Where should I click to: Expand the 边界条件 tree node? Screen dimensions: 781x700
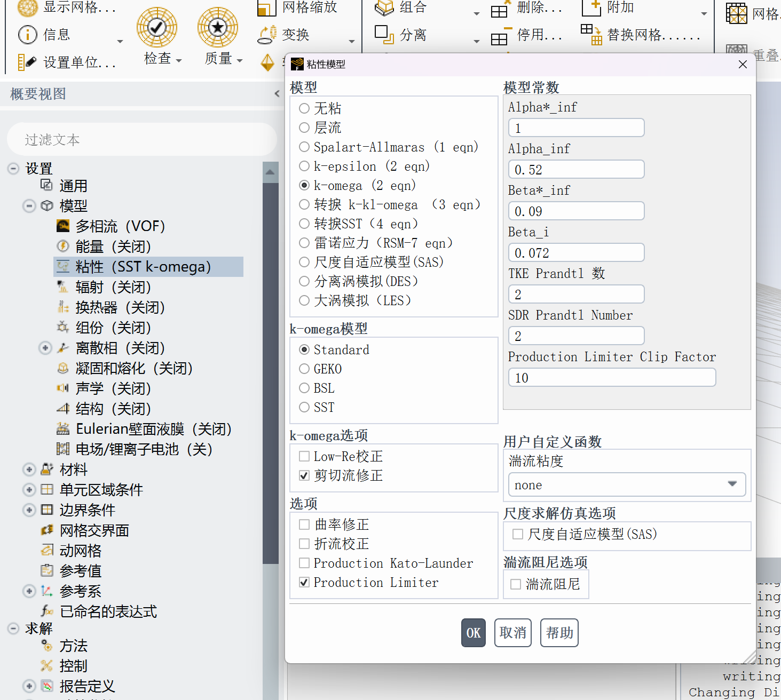pos(29,510)
